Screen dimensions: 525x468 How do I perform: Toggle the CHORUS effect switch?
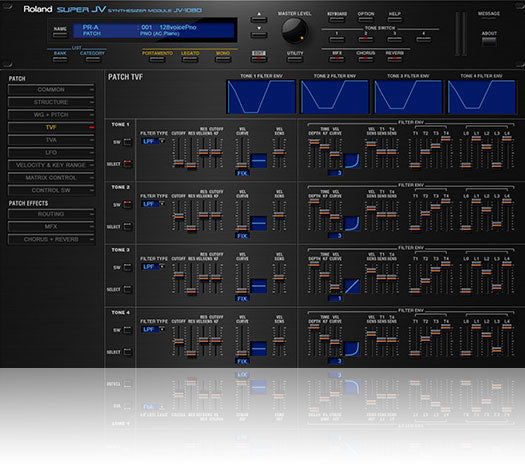pyautogui.click(x=366, y=59)
